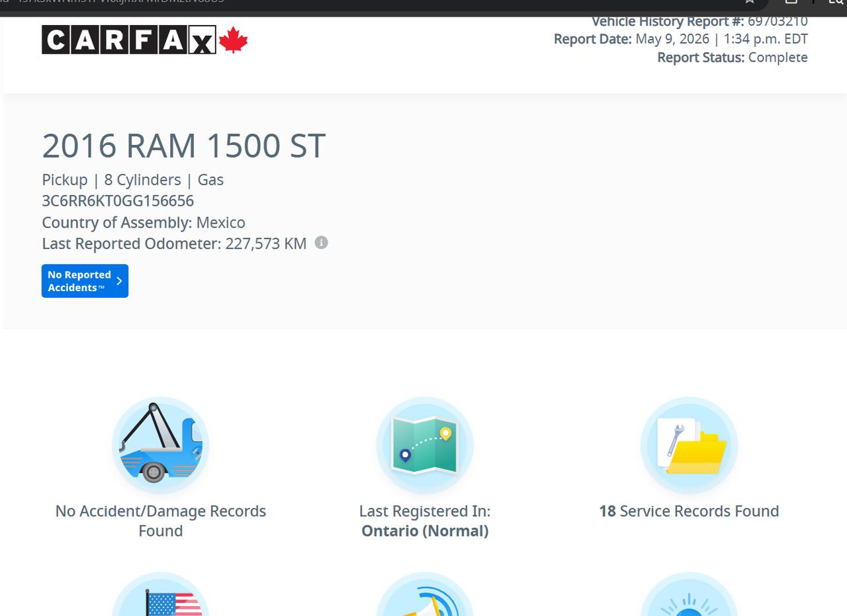
Task: Select the "No Accident/Damage Records Found" label
Action: pos(161,521)
